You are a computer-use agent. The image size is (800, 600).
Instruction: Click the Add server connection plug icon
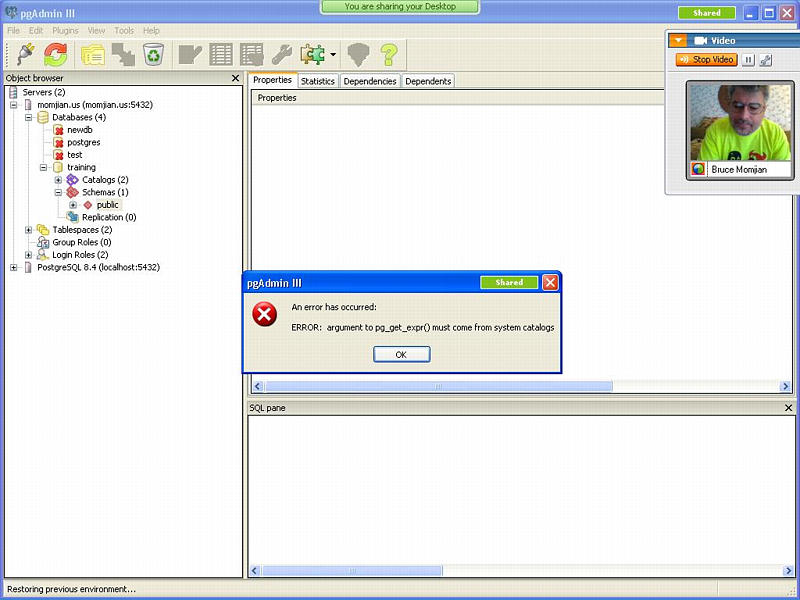(25, 54)
